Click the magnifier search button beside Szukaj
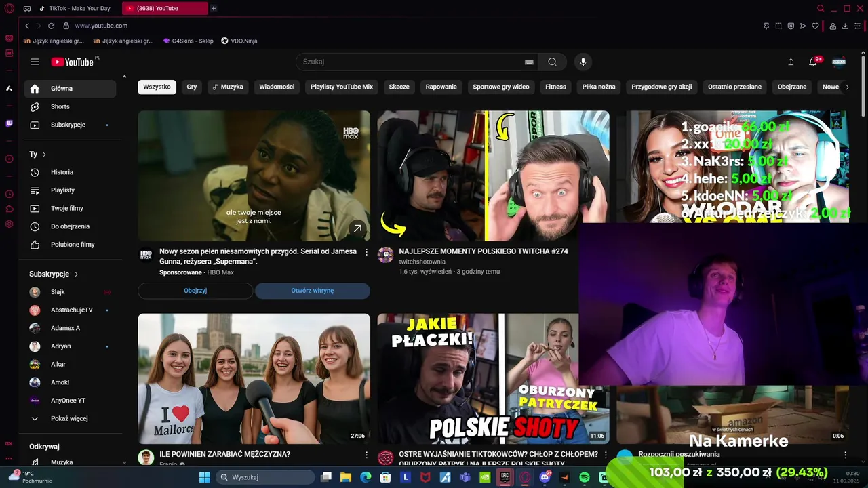 coord(552,62)
